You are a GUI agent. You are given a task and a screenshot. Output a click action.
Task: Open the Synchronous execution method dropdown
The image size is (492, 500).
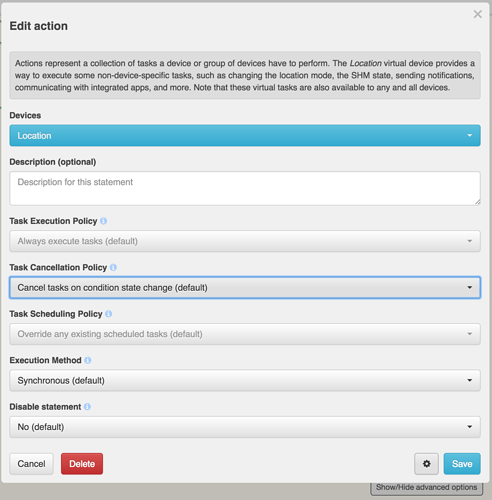[245, 380]
